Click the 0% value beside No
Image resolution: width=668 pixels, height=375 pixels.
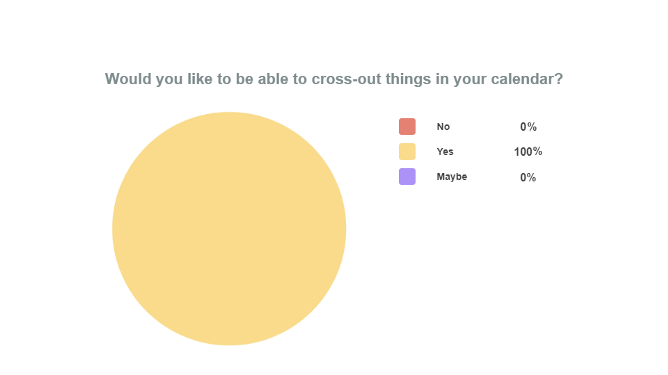coord(528,127)
